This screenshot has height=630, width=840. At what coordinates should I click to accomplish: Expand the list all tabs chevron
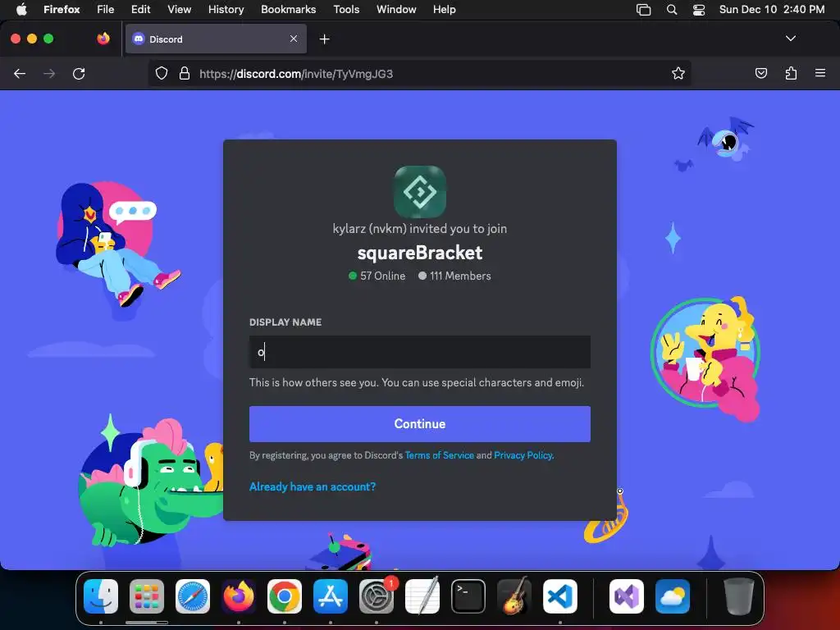click(x=790, y=39)
